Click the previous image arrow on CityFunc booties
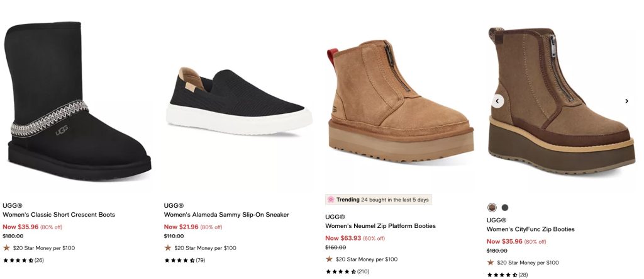Screen dimensions: 644x279 click(497, 101)
